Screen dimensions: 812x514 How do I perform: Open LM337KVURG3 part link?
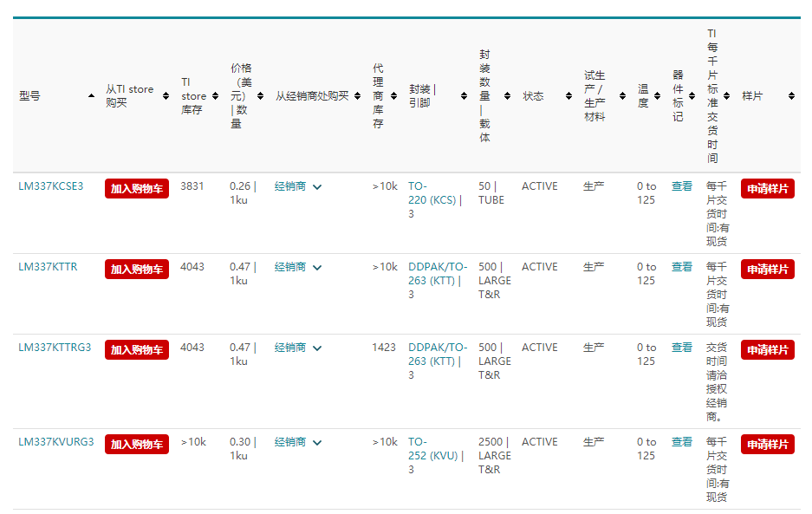point(56,442)
